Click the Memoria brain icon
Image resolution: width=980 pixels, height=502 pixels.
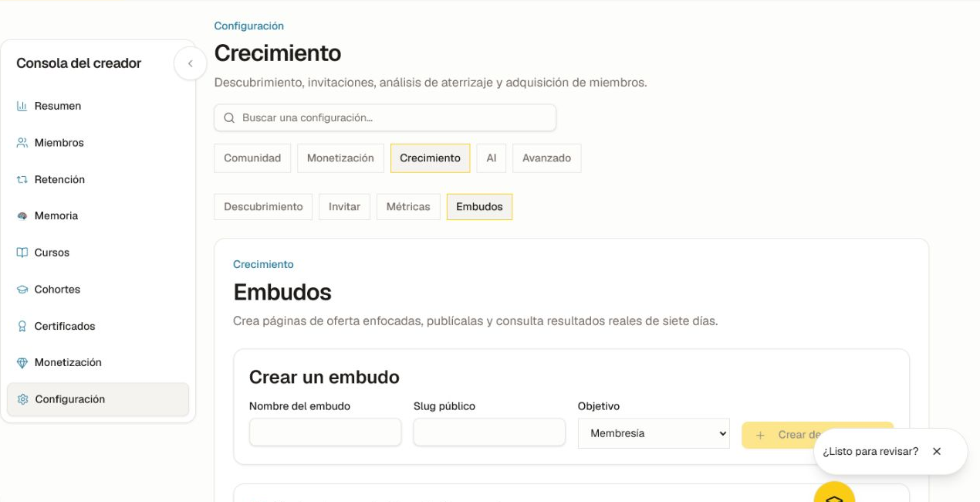(x=22, y=216)
